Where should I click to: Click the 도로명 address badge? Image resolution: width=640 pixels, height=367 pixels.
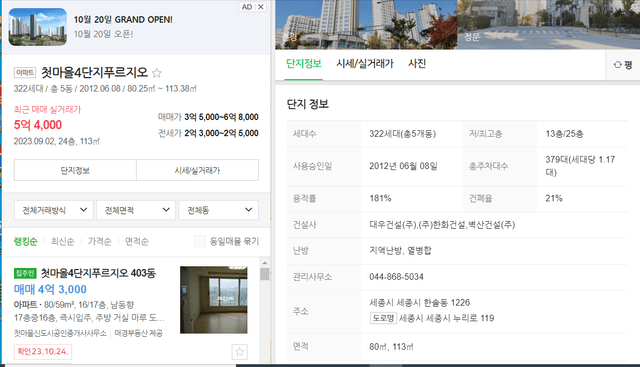[383, 318]
